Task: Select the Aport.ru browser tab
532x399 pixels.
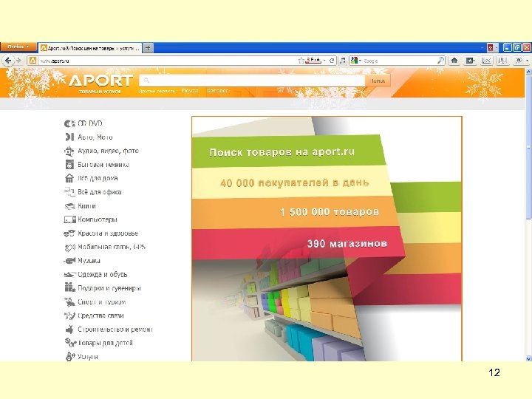Action: click(x=89, y=48)
